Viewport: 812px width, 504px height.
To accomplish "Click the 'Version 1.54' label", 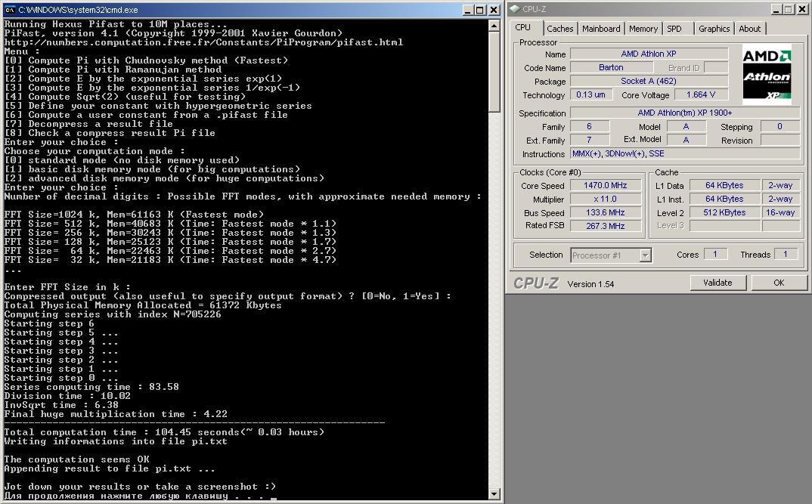I will click(590, 284).
